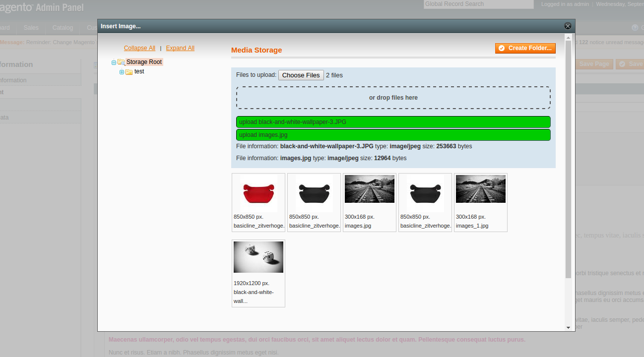Click upload images.jpg progress bar
644x357 pixels.
393,135
